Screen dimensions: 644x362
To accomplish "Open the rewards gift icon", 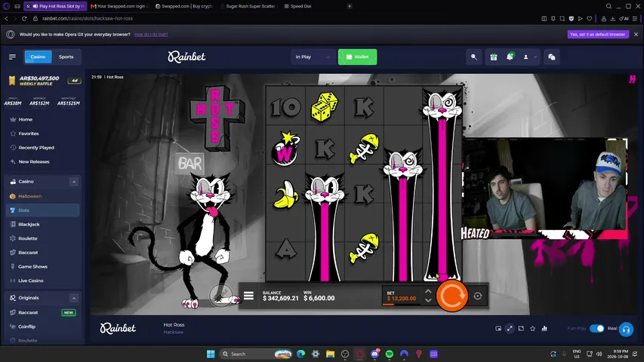I will click(494, 57).
